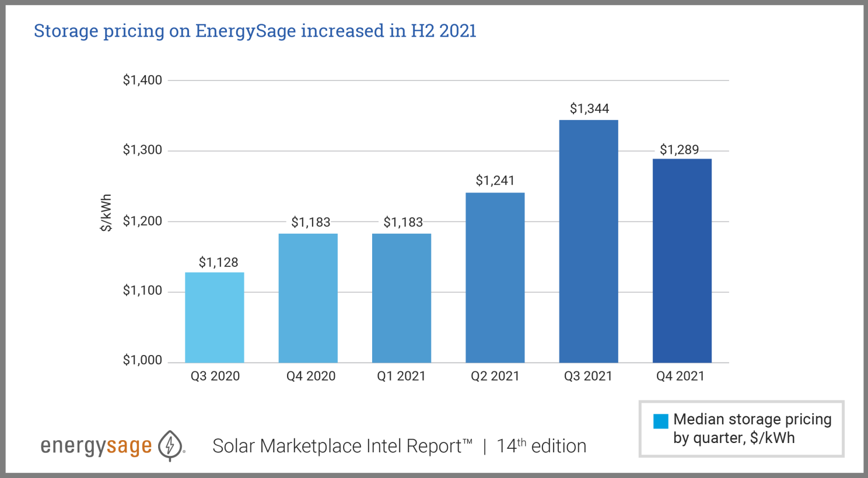Image resolution: width=868 pixels, height=478 pixels.
Task: Expand the $1,289 data label
Action: 680,150
